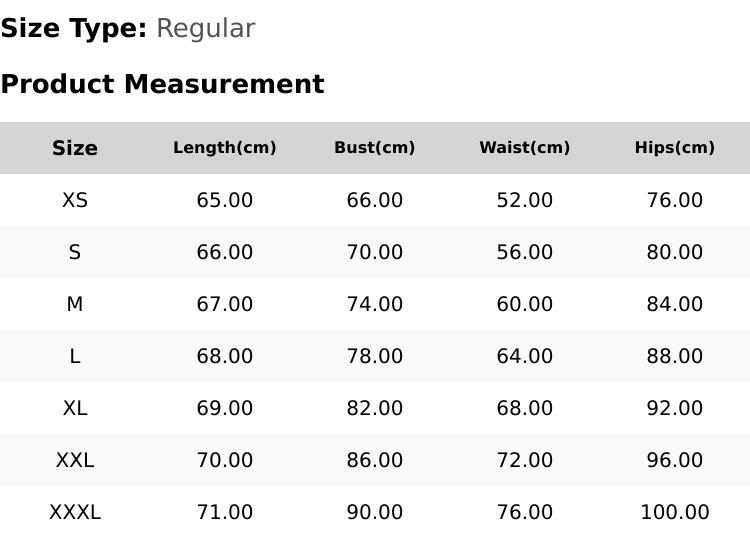This screenshot has height=538, width=750.
Task: Click the Waist(cm) column header
Action: click(525, 148)
